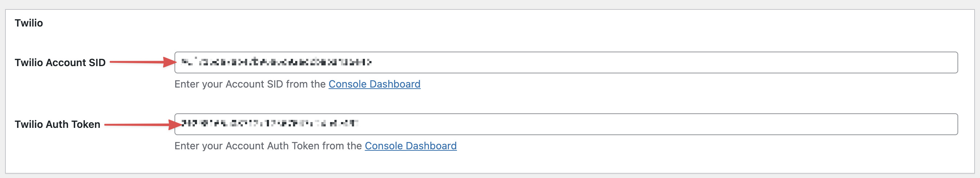Click the word 'Dashboard' in the Auth Token help link
Image resolution: width=980 pixels, height=178 pixels.
click(x=431, y=146)
